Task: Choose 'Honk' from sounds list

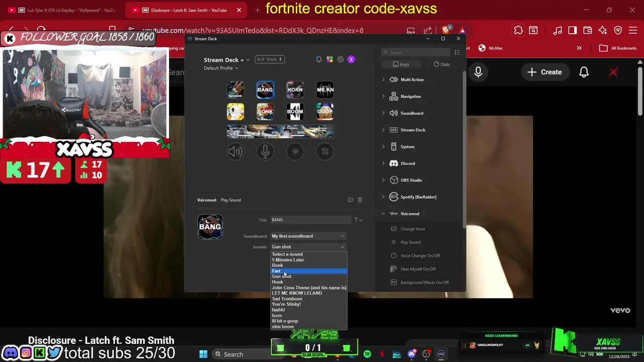Action: [309, 282]
